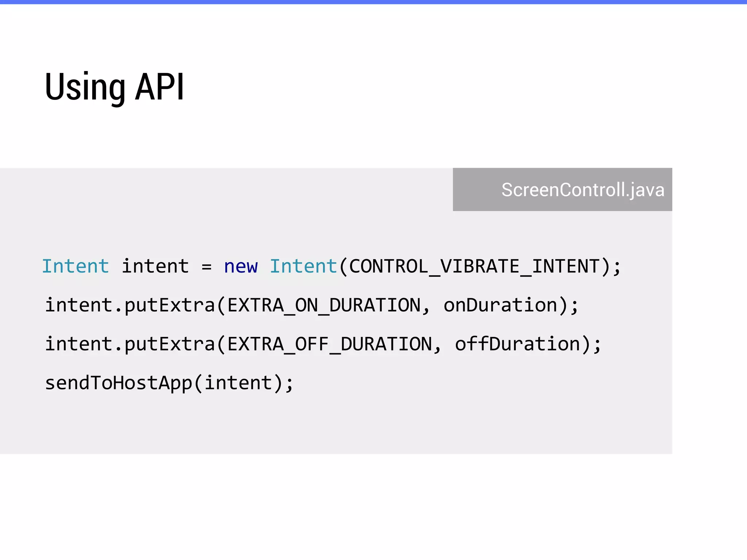Click the offDuration argument
The height and width of the screenshot is (560, 747).
tap(517, 344)
